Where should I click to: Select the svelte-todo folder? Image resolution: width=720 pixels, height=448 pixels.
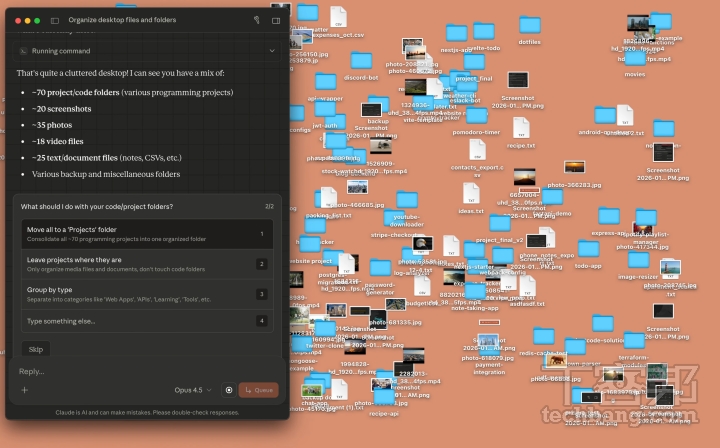484,31
